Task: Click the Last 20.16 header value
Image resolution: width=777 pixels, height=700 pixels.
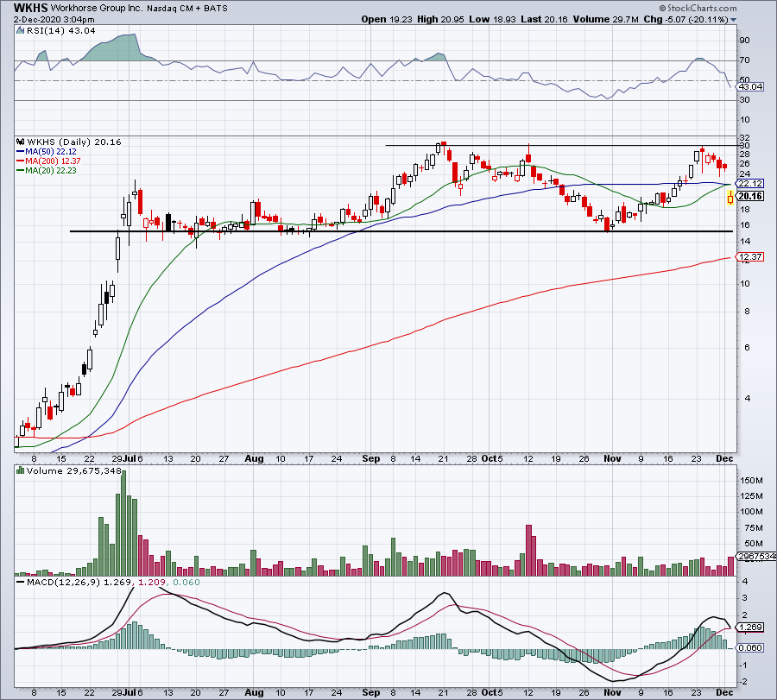Action: coord(545,19)
